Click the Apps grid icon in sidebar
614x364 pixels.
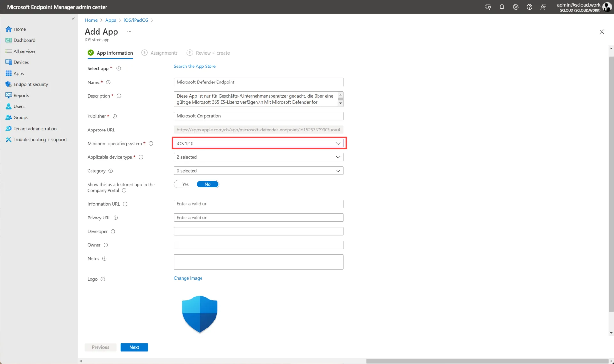9,73
